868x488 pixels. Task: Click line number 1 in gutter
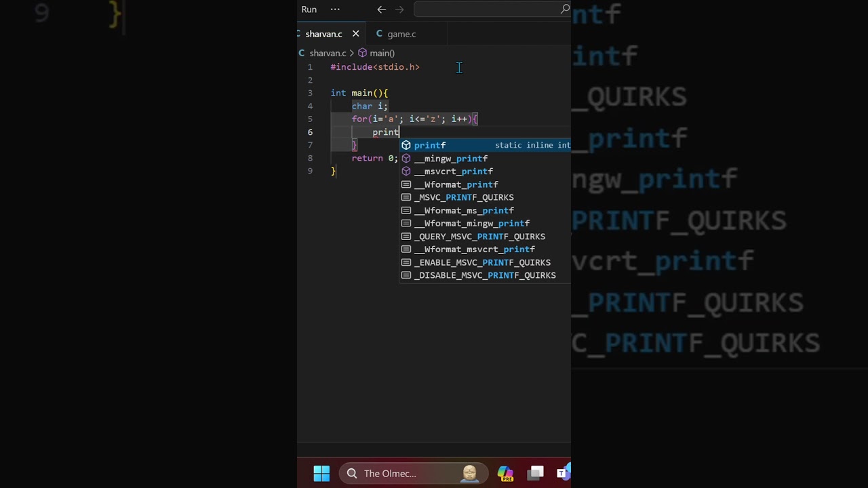coord(310,67)
